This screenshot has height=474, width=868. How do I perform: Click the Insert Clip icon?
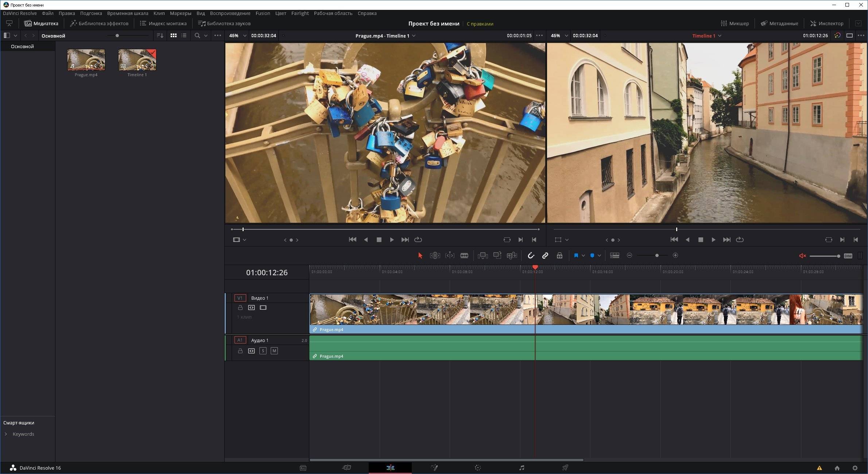click(483, 256)
